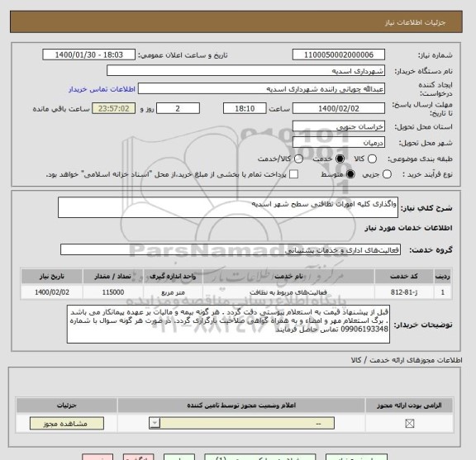
Task: Click the ردیف column header
Action: point(443,276)
